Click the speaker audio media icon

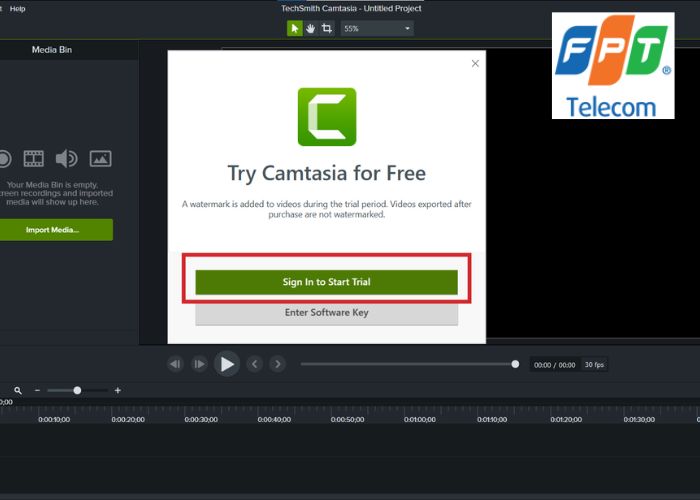[x=67, y=158]
